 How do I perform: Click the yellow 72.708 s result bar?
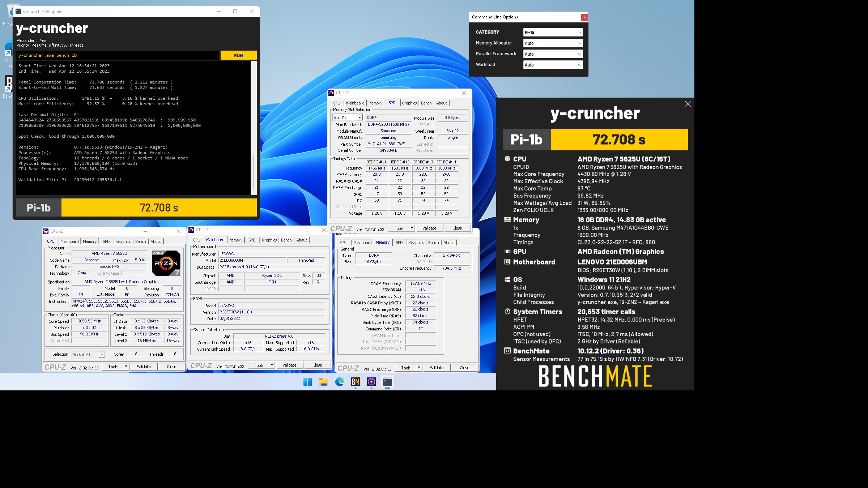coord(159,208)
